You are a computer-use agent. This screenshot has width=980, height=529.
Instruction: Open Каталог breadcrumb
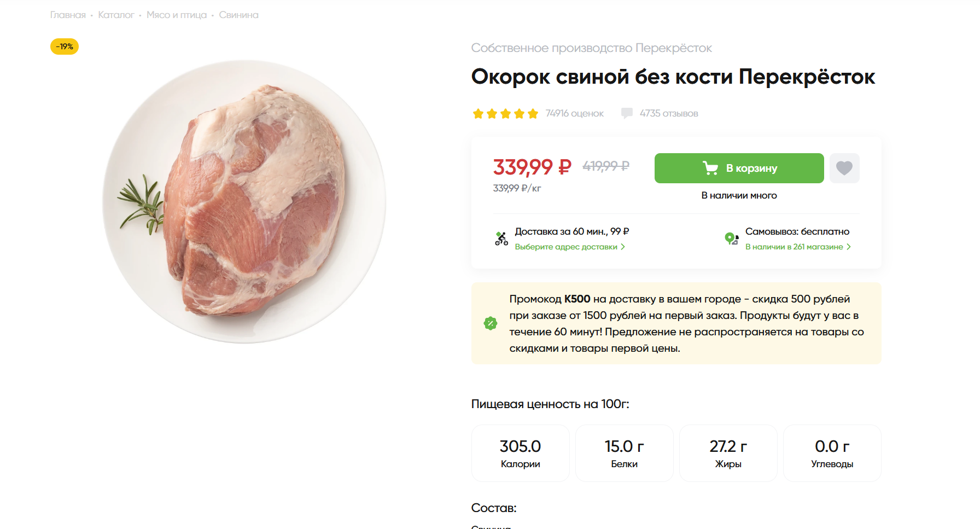pyautogui.click(x=116, y=15)
